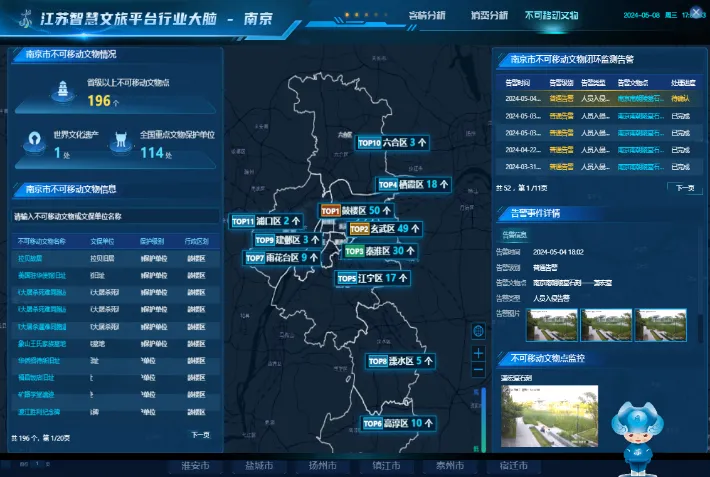Select the 不可移动文物 tab
The width and height of the screenshot is (710, 477).
pyautogui.click(x=551, y=16)
